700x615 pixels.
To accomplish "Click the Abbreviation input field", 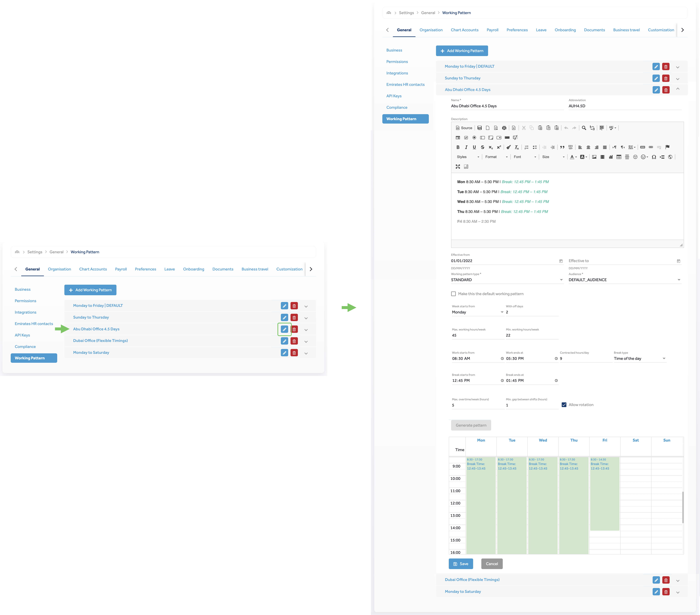I will [x=624, y=106].
